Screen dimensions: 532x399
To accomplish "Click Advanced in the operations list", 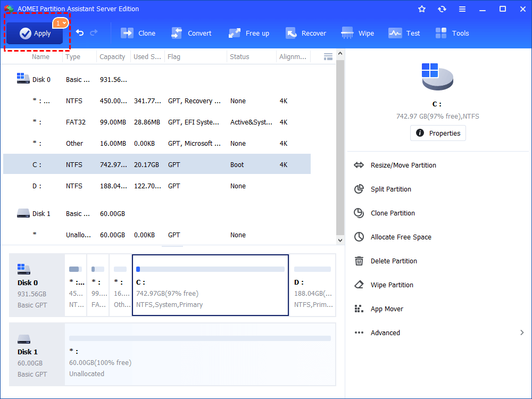I will coord(385,333).
